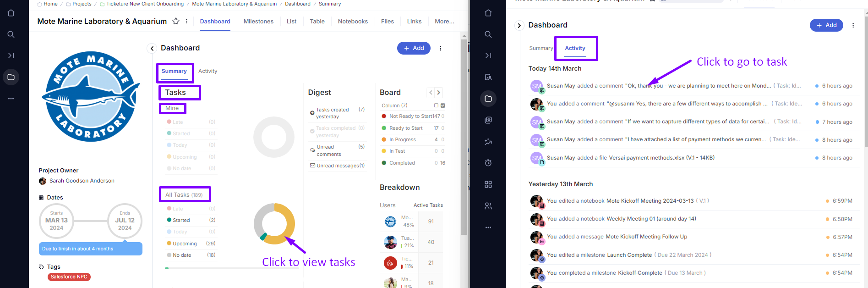The width and height of the screenshot is (868, 288).
Task: Switch to List tab
Action: point(292,22)
